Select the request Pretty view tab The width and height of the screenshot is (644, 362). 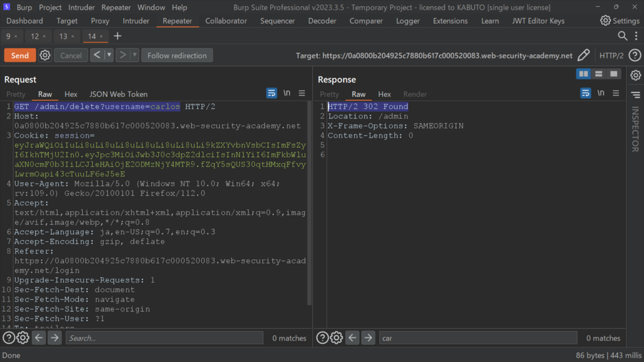click(16, 94)
